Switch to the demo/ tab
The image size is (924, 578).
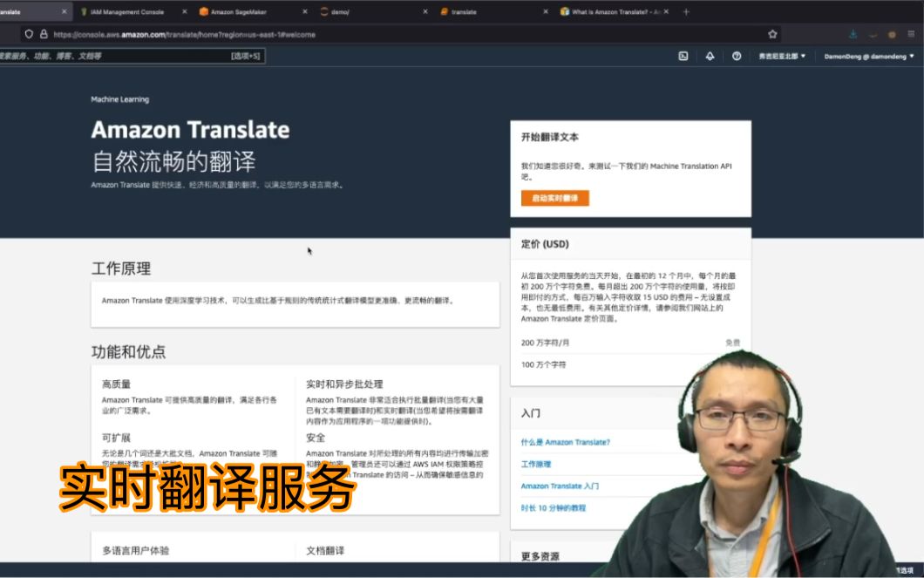[340, 12]
